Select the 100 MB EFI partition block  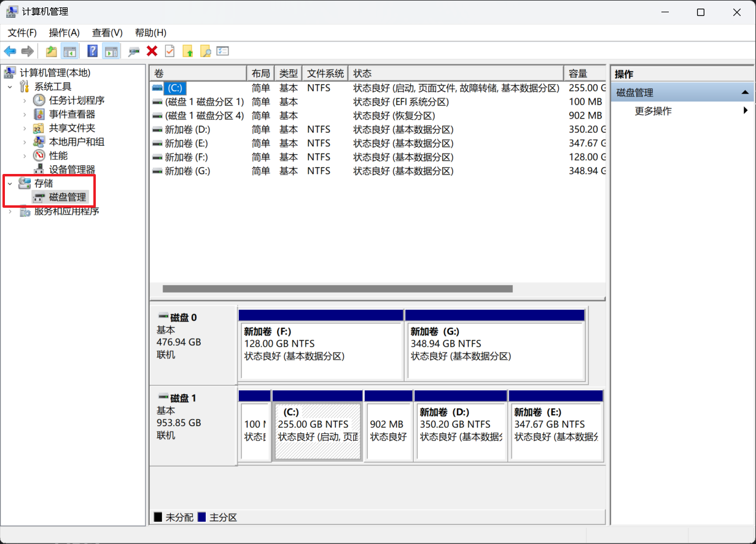click(254, 425)
